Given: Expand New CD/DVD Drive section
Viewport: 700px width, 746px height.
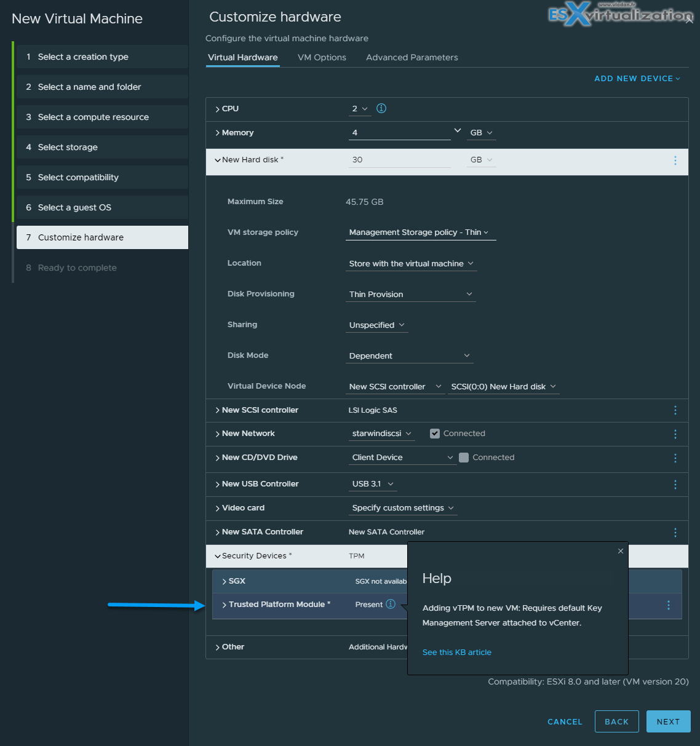Looking at the screenshot, I should pos(218,458).
